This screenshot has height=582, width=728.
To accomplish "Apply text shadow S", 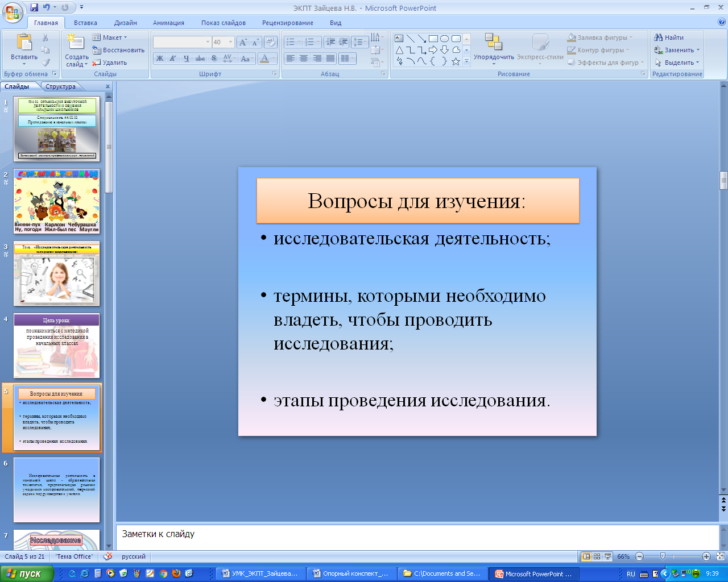I will click(x=214, y=59).
